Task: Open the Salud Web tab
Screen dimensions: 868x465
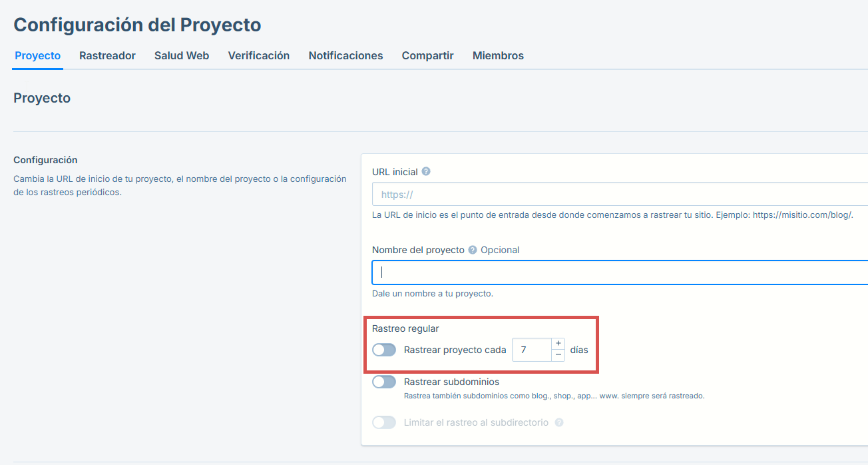Action: point(181,56)
